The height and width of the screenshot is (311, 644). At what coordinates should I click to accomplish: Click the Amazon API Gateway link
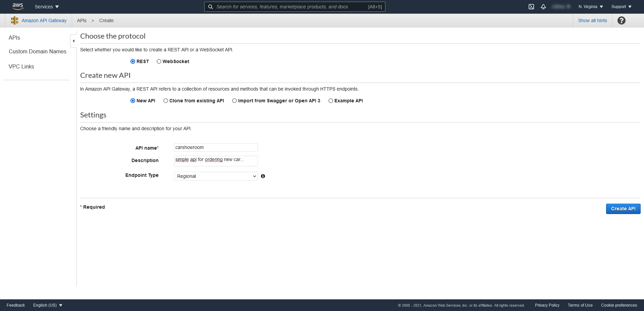(44, 20)
